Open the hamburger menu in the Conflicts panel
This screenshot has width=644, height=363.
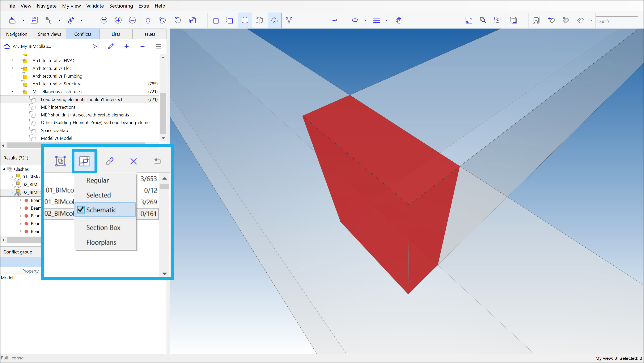pos(158,46)
